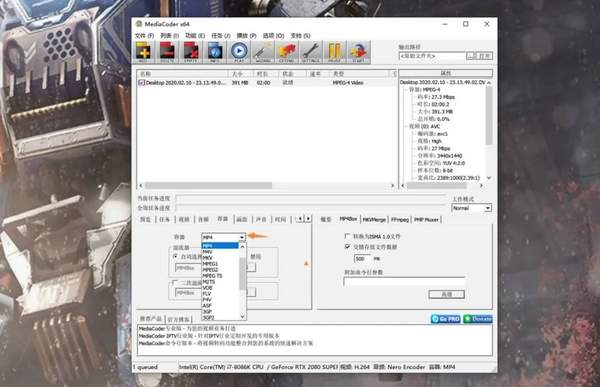Open the 文件(F) menu

coord(144,36)
